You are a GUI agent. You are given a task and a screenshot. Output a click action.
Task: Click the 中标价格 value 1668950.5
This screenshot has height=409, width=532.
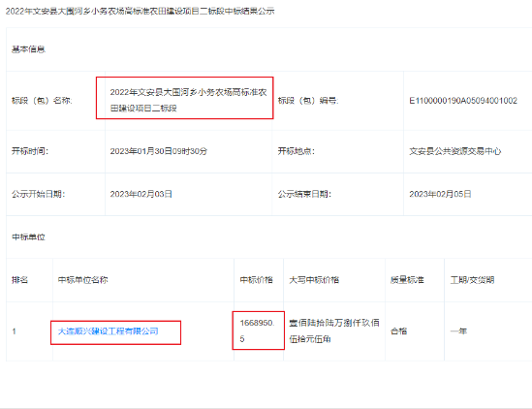click(x=257, y=330)
